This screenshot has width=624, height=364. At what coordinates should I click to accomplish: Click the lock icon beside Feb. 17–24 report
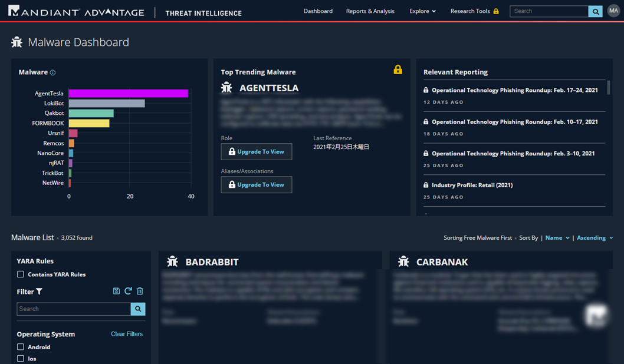click(x=426, y=90)
